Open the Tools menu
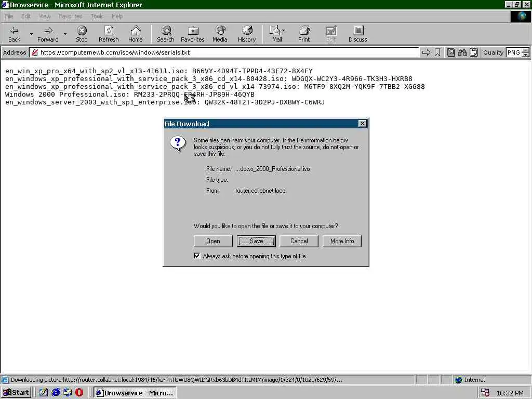This screenshot has width=532, height=399. (x=97, y=16)
